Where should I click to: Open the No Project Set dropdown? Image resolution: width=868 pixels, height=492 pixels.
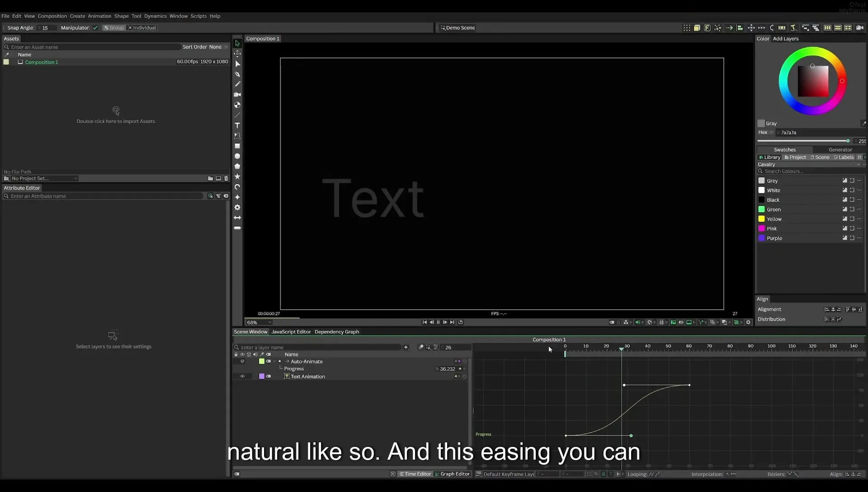(44, 179)
